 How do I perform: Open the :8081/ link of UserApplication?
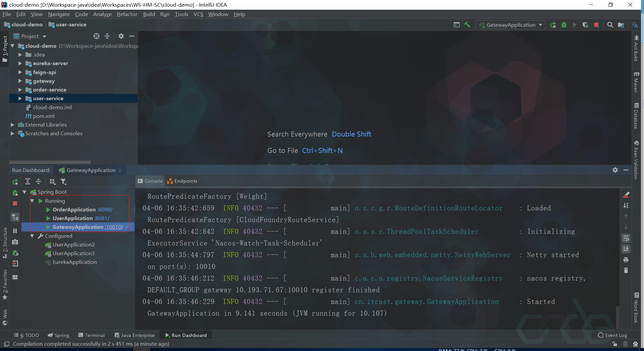(101, 218)
